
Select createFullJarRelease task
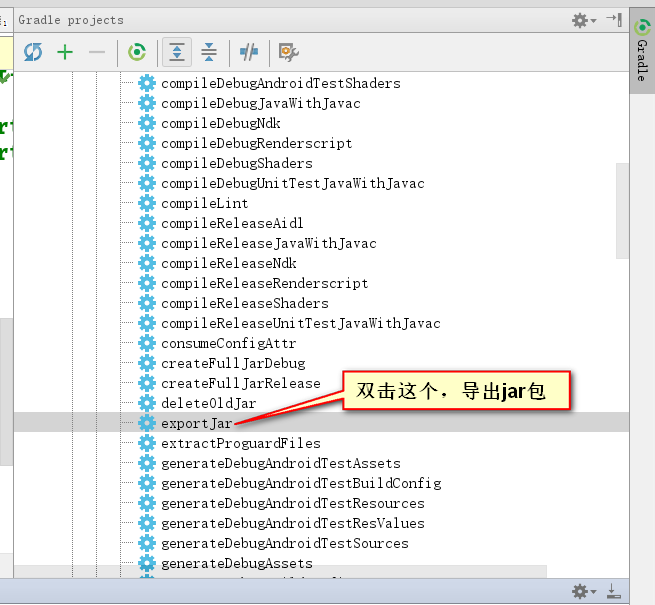tap(241, 383)
